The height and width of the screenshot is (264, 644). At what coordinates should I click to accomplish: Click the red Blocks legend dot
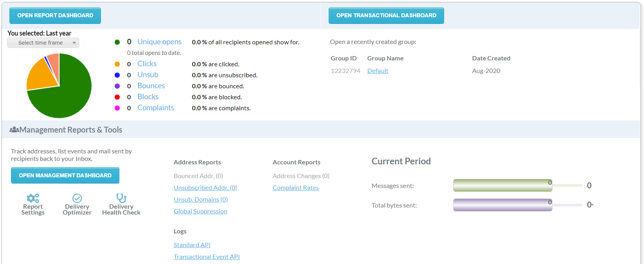tap(117, 97)
